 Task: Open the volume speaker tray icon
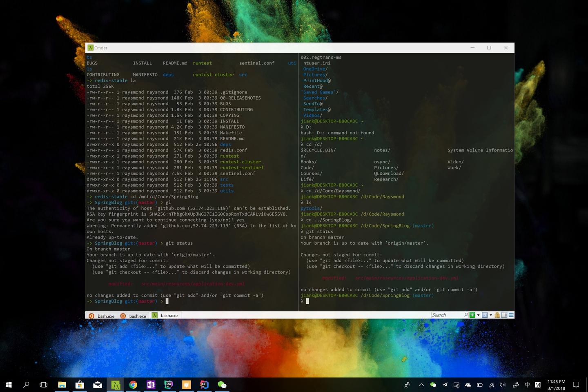[x=503, y=385]
